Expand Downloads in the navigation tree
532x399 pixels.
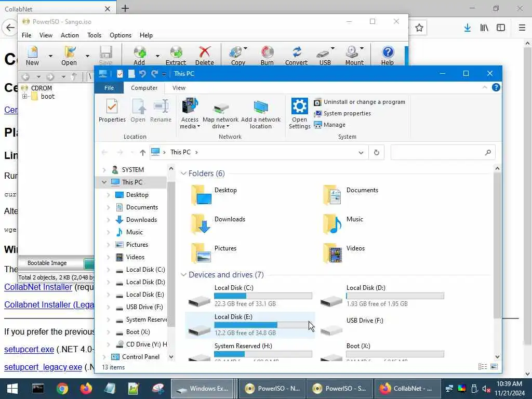[108, 220]
